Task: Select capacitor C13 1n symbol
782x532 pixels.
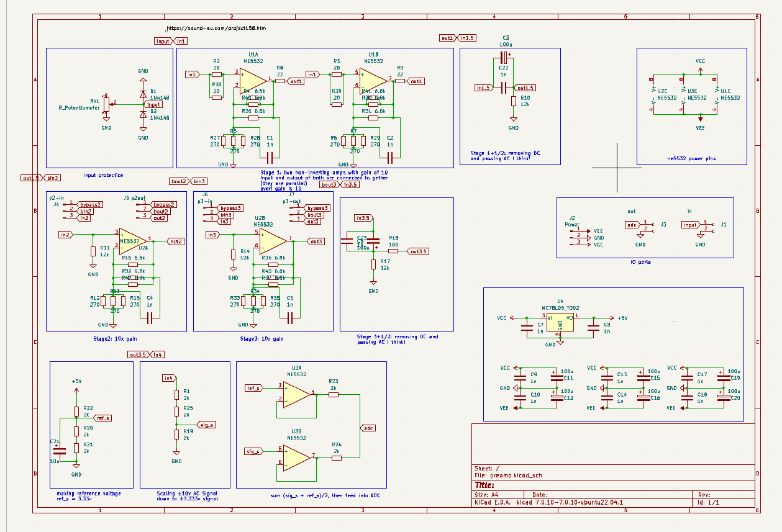Action: (x=607, y=377)
